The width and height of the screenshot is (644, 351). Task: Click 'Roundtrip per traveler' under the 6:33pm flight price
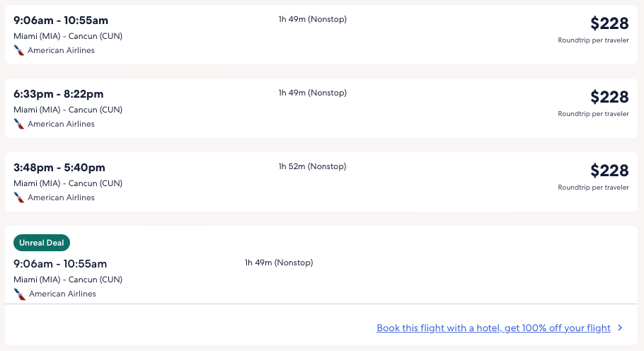593,113
